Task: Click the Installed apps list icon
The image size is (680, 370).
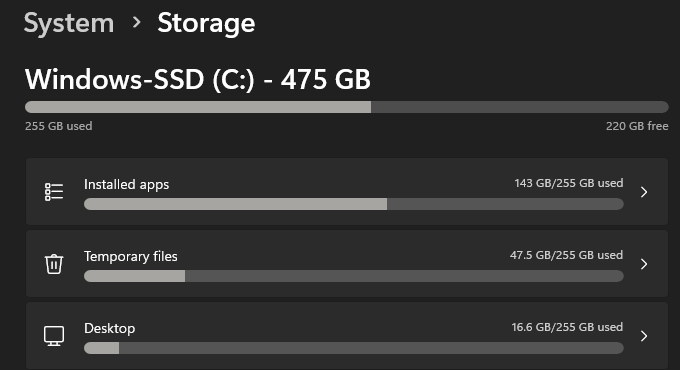Action: click(x=54, y=192)
